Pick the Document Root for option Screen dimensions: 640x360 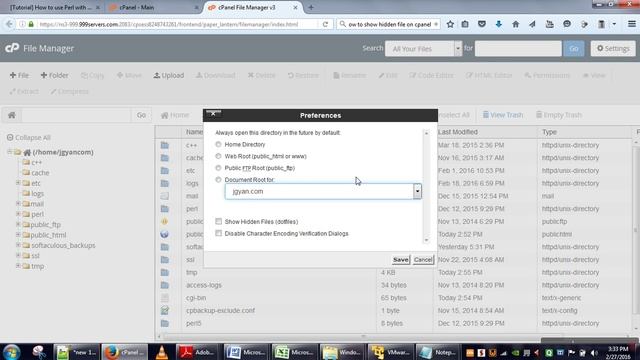(218, 180)
